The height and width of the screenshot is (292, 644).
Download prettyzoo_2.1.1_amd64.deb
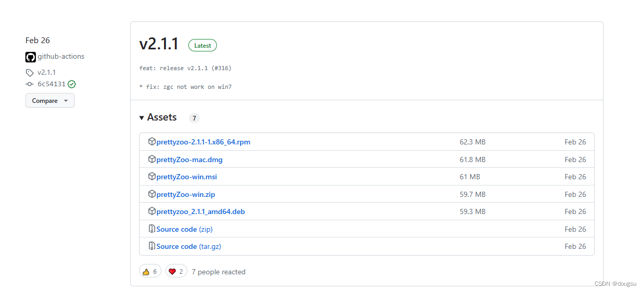(x=201, y=211)
